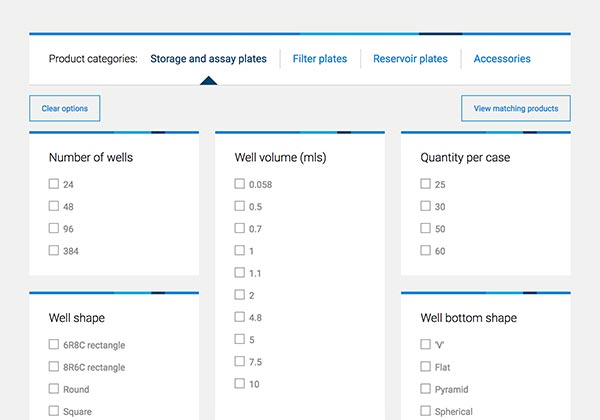This screenshot has width=600, height=420.
Task: Tick the Pyramid well bottom checkbox
Action: pyautogui.click(x=426, y=389)
